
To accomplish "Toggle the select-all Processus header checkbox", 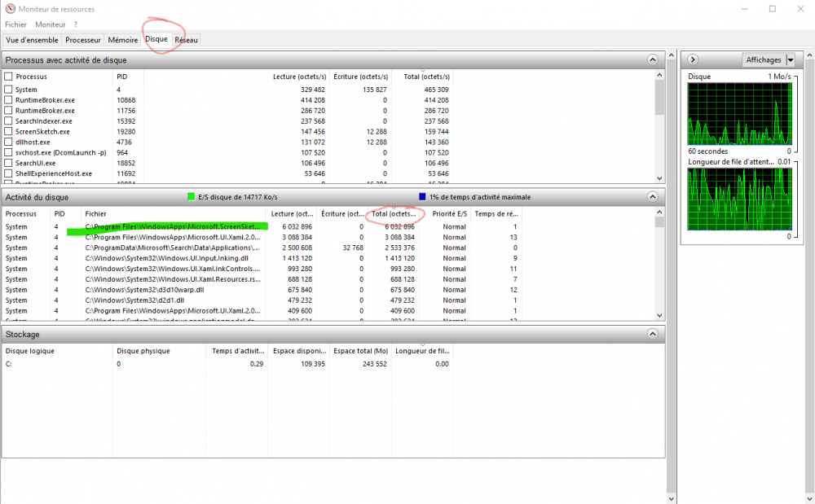I will (9, 77).
